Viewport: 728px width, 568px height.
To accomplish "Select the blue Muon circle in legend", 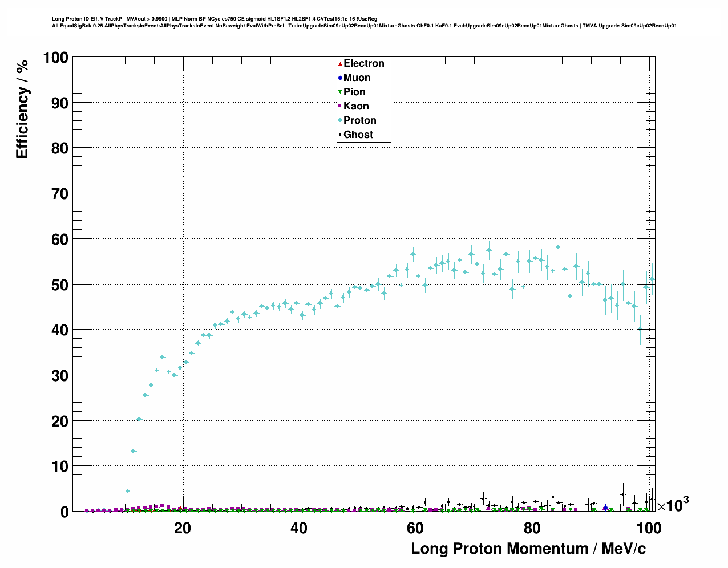I will pyautogui.click(x=340, y=78).
